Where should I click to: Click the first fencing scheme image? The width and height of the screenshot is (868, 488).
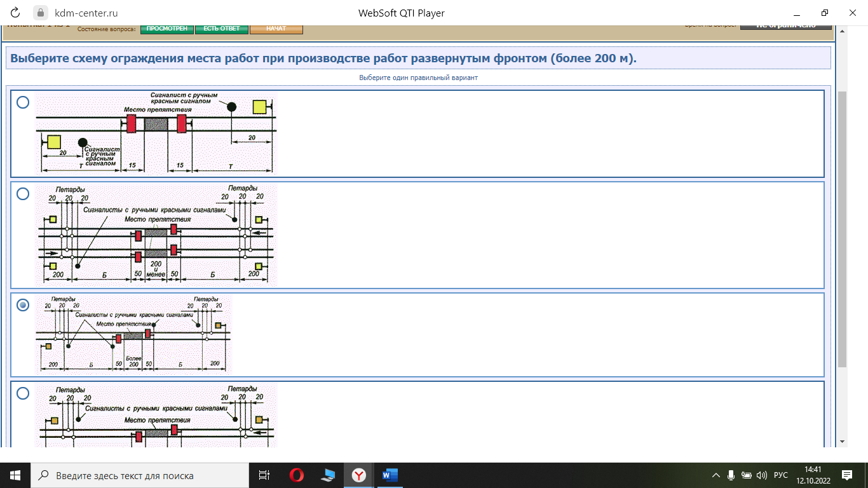tap(156, 133)
